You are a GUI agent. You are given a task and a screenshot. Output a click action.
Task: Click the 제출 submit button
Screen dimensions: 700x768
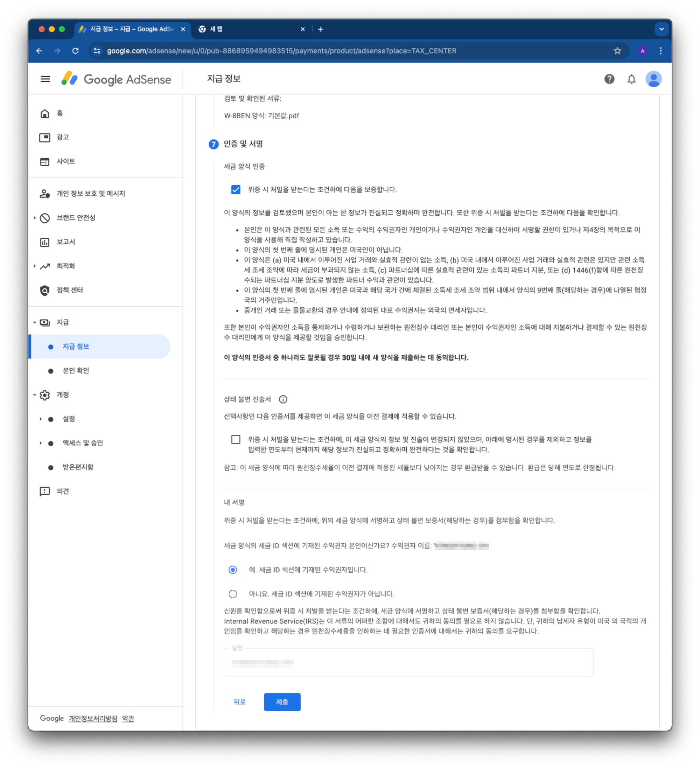tap(282, 701)
